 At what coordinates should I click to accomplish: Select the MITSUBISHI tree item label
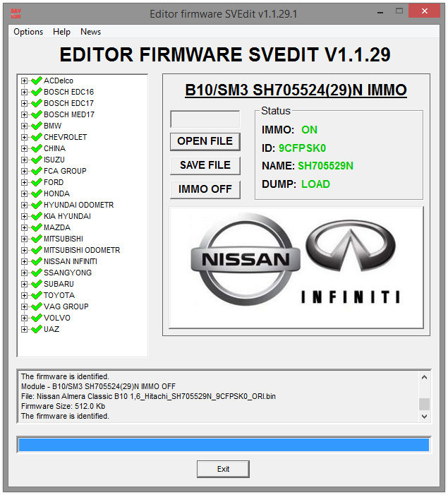pos(63,239)
